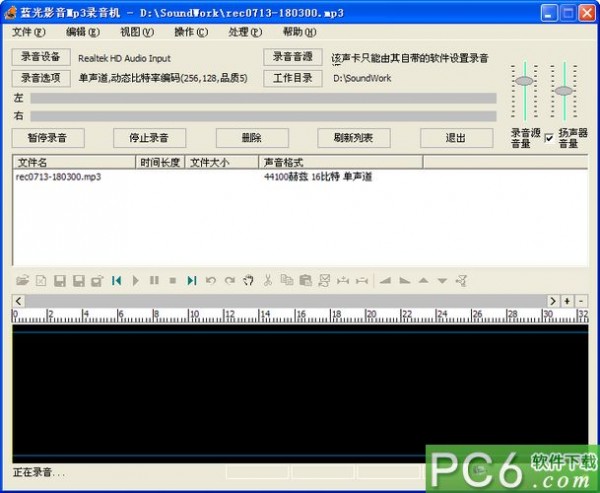Click the icon right of paste clipboard

click(x=324, y=281)
